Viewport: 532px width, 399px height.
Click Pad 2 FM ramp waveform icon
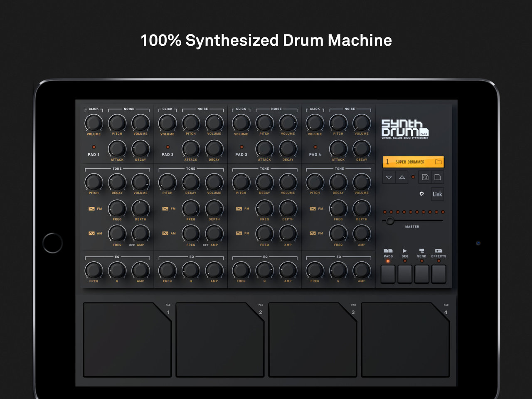point(165,208)
